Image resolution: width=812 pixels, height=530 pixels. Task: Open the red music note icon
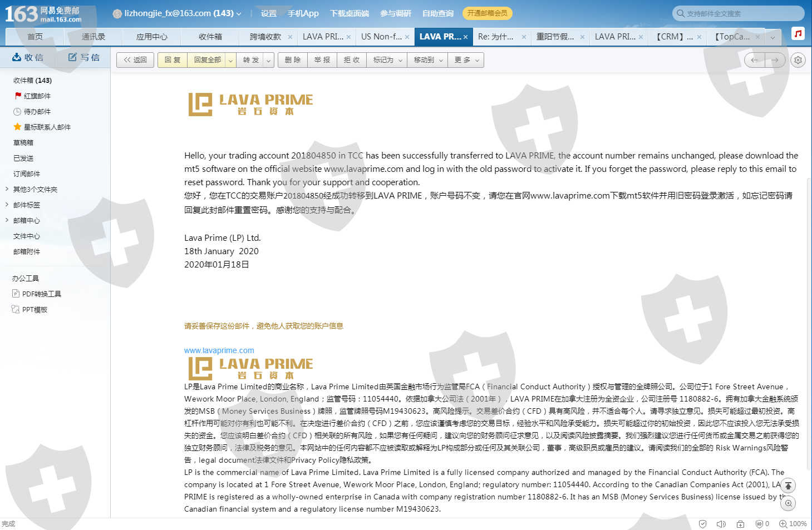[798, 33]
